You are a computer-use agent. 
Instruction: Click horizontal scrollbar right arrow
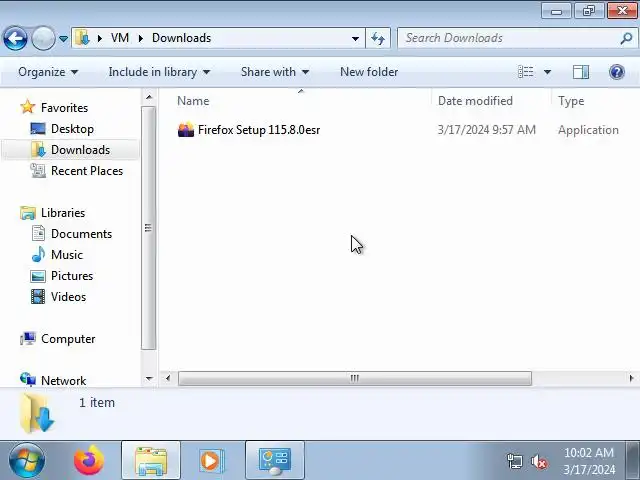pyautogui.click(x=631, y=378)
